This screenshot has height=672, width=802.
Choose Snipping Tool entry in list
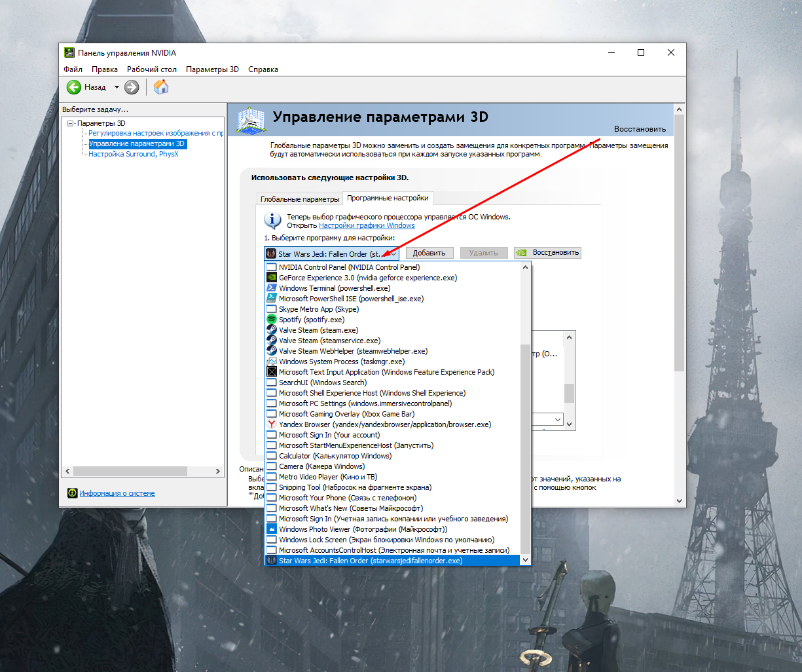pyautogui.click(x=392, y=487)
